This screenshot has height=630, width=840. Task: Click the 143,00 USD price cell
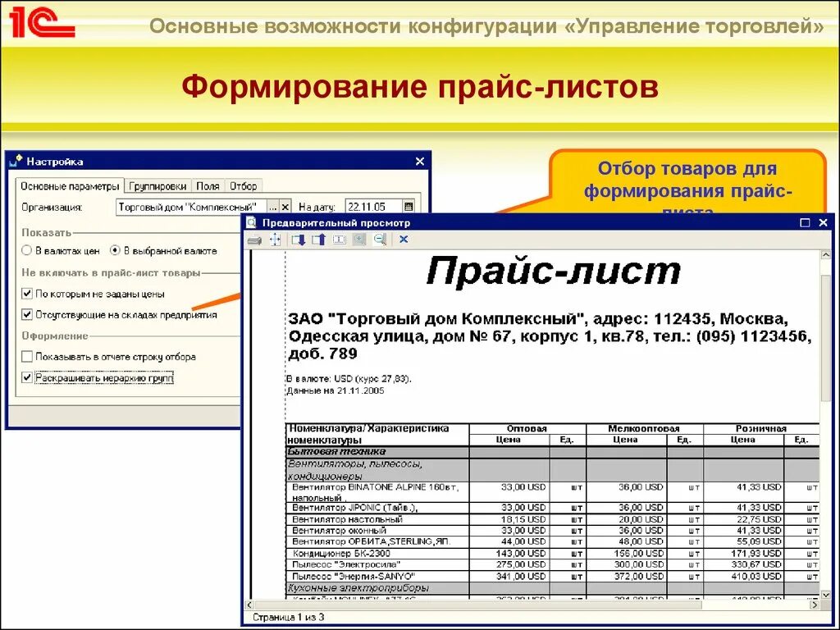(509, 554)
